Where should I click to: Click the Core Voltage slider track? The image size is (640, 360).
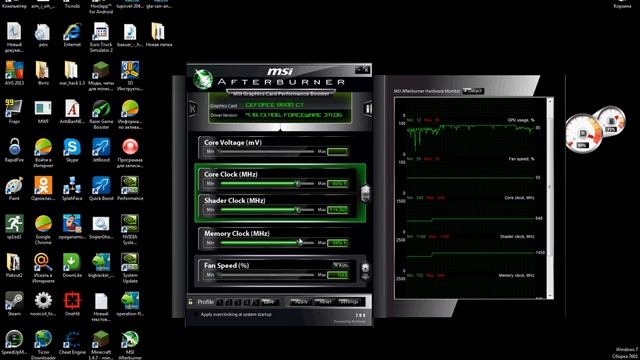click(267, 152)
